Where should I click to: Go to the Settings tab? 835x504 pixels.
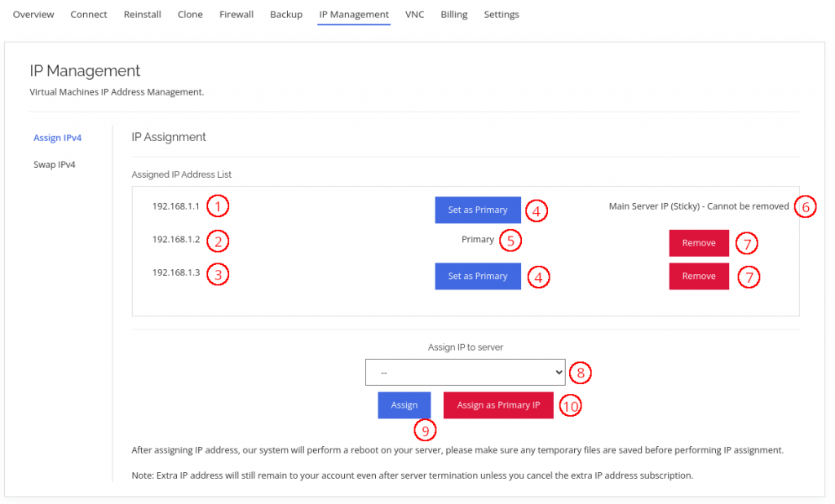(501, 14)
